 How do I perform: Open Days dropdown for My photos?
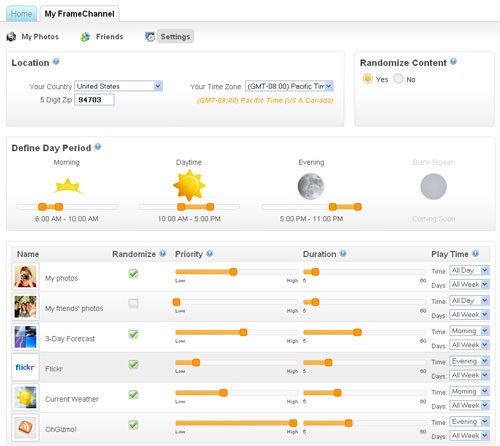pyautogui.click(x=469, y=284)
